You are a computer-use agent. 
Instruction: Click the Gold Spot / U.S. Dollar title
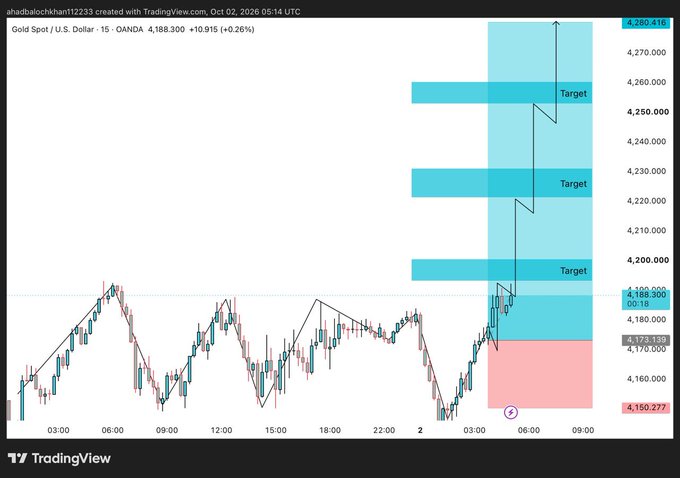(x=52, y=29)
